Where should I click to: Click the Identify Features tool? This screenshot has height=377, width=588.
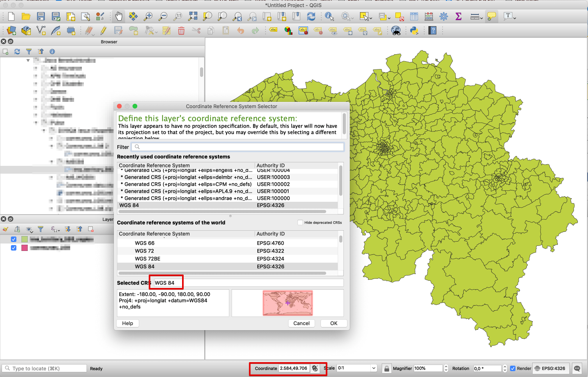pyautogui.click(x=329, y=16)
